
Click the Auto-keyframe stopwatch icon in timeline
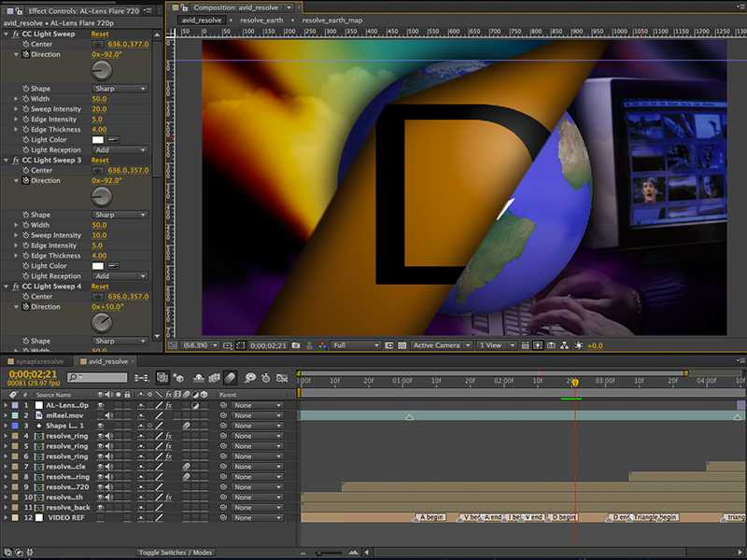pos(266,378)
